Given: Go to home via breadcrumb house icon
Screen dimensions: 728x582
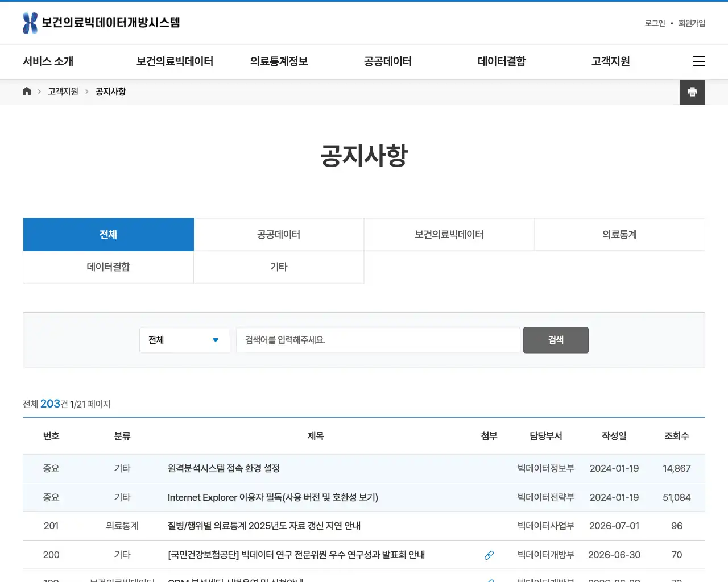Looking at the screenshot, I should (x=27, y=92).
